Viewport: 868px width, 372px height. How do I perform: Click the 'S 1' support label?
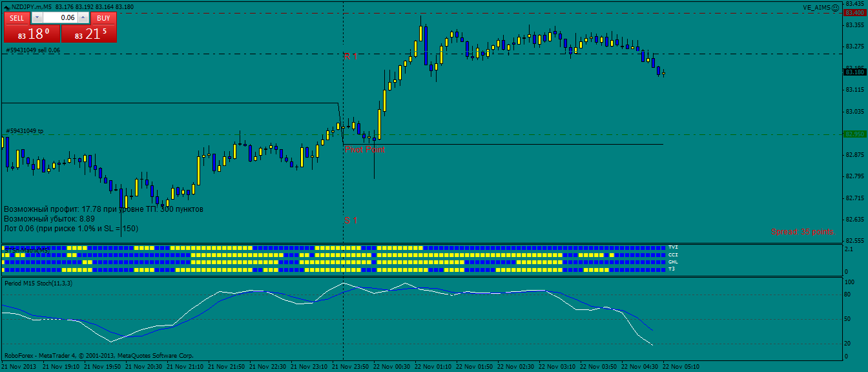[x=351, y=220]
